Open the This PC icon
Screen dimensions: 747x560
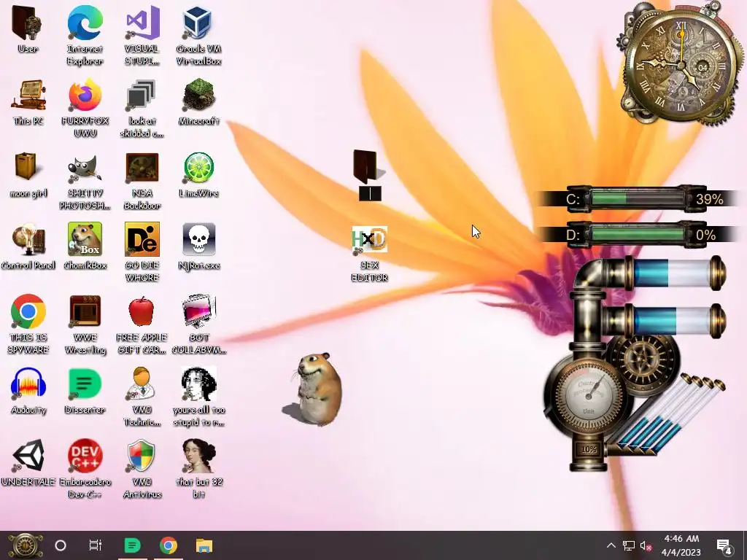click(28, 96)
